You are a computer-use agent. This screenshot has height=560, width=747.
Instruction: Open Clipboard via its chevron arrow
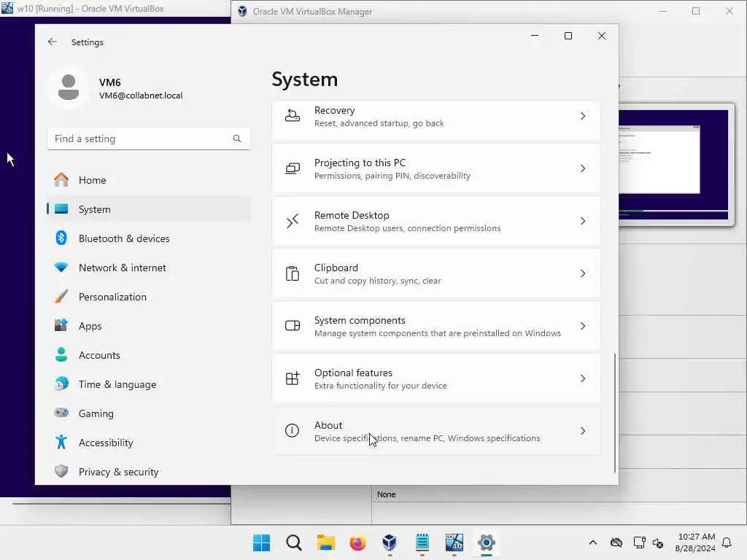pyautogui.click(x=583, y=273)
